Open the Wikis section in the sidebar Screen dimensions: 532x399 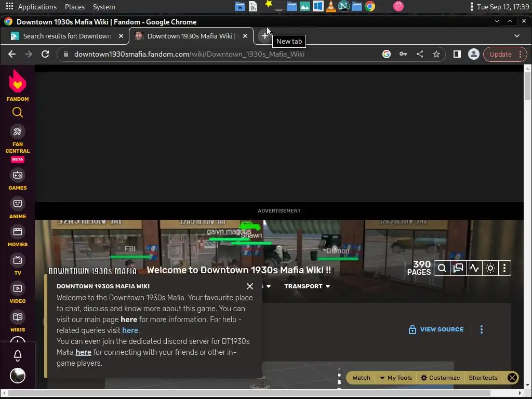click(18, 321)
